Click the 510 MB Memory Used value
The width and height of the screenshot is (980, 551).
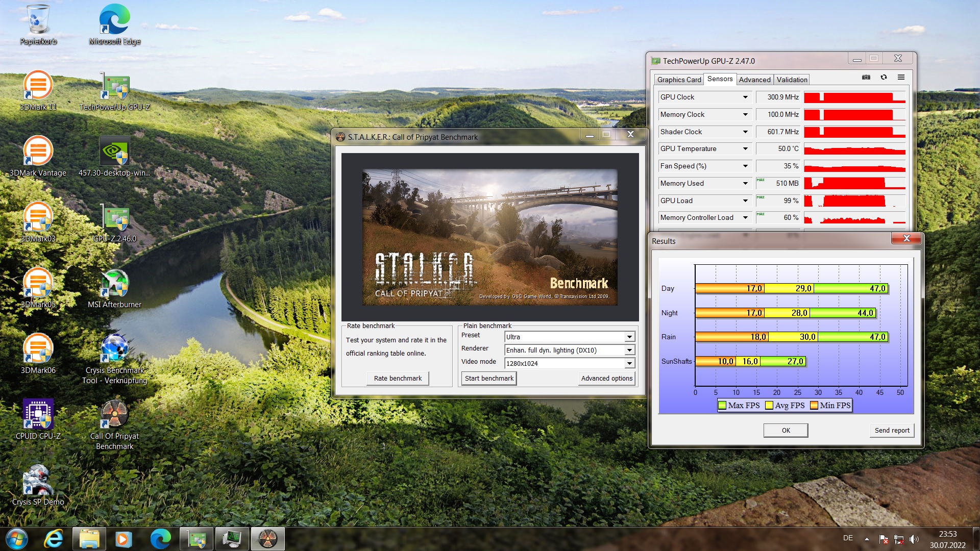click(x=778, y=183)
